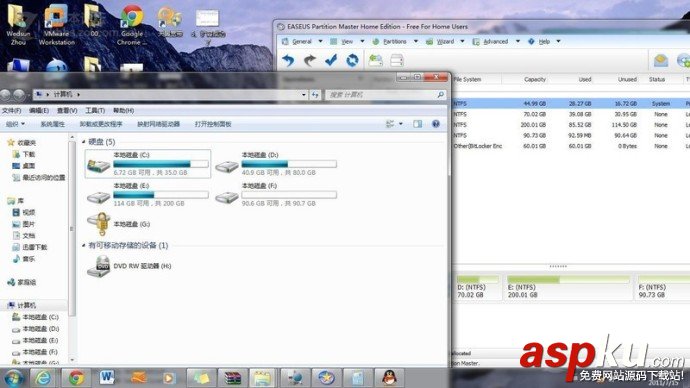Click 卸载或更改程序 in Explorer toolbar

tap(101, 124)
